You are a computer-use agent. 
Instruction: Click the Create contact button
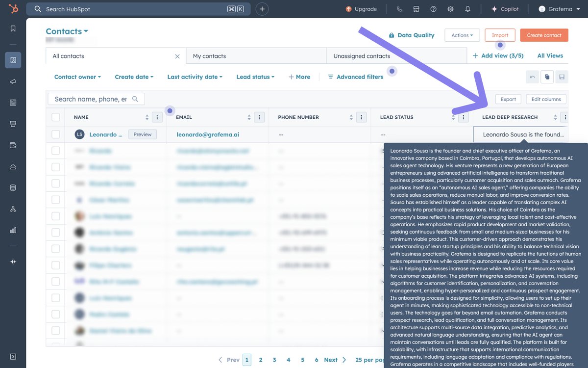coord(544,35)
